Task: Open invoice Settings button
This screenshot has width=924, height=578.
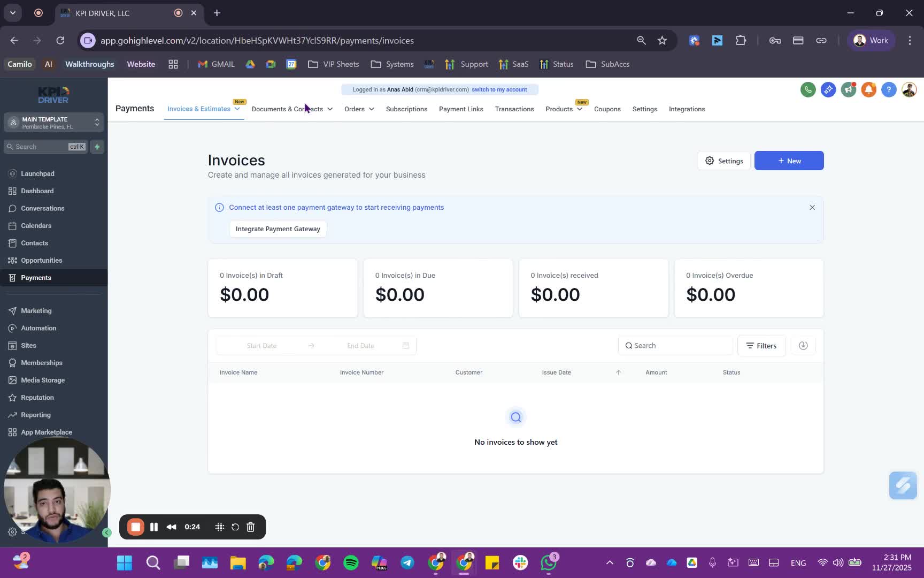Action: click(x=724, y=161)
